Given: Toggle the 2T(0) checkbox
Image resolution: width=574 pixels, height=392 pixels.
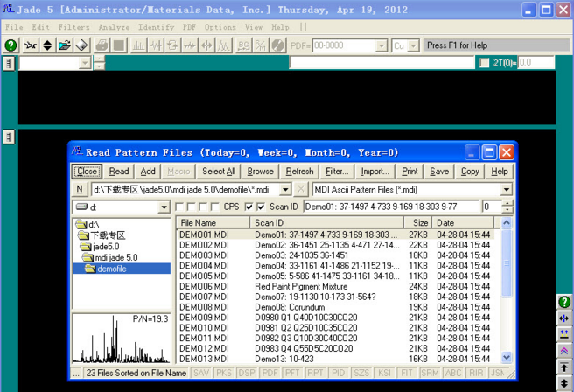Looking at the screenshot, I should point(485,63).
